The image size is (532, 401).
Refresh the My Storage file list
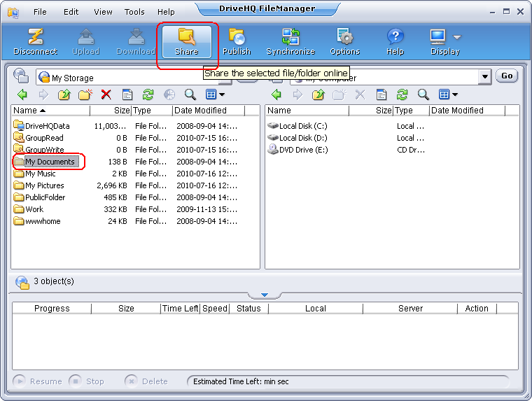[x=148, y=94]
